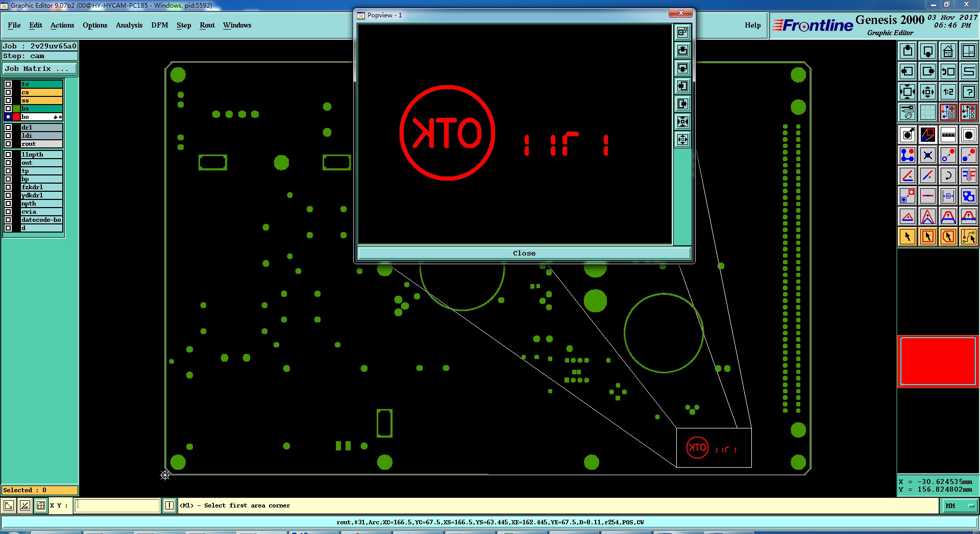The height and width of the screenshot is (534, 980).
Task: Click the first icon in bottom-left status bar
Action: (9, 505)
